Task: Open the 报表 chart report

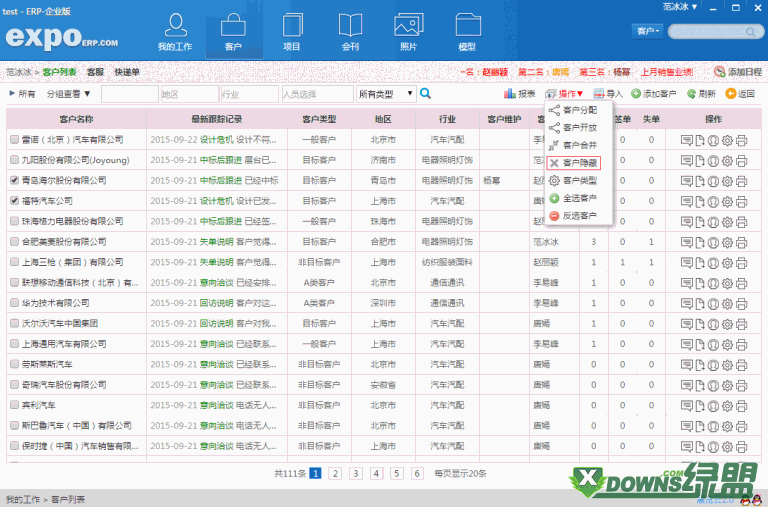Action: pyautogui.click(x=519, y=94)
